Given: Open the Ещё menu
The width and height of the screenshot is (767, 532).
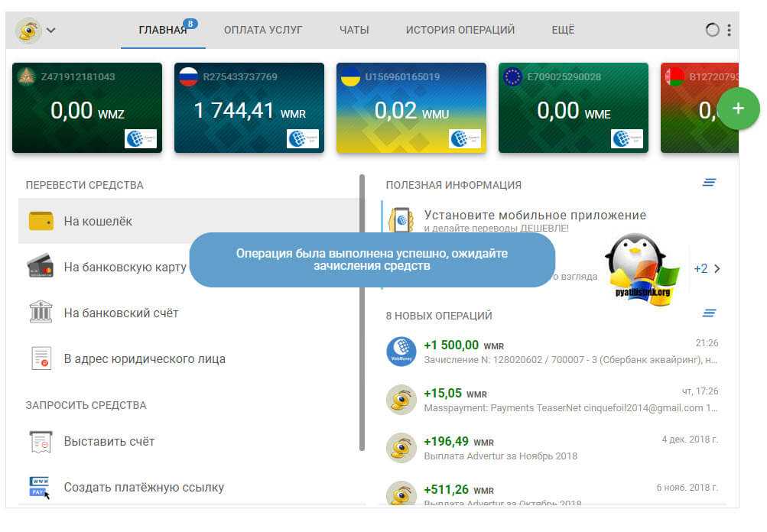Looking at the screenshot, I should point(563,31).
